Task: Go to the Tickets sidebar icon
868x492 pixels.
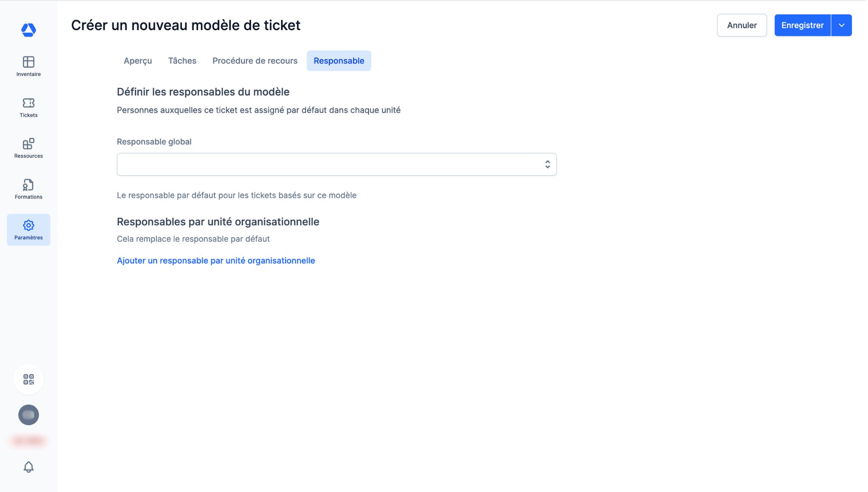Action: coord(28,103)
